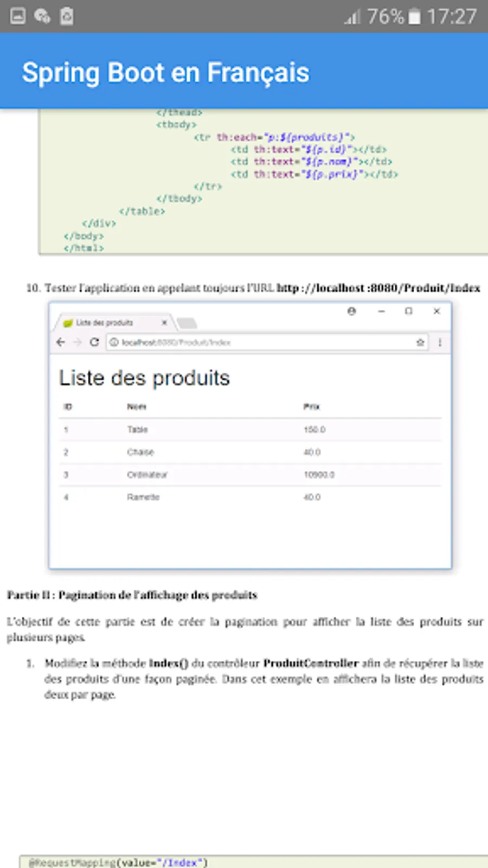Click the bookmark star icon in address bar
The height and width of the screenshot is (868, 488).
pos(420,342)
